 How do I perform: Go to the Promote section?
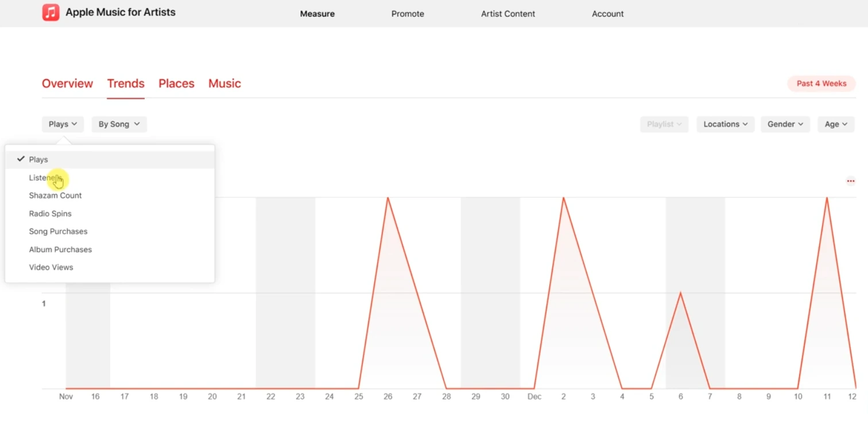point(408,14)
